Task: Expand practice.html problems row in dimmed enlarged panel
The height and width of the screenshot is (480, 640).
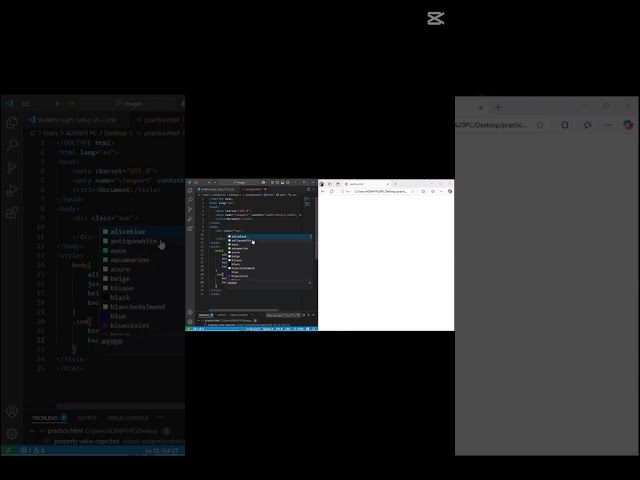Action: coord(32,431)
